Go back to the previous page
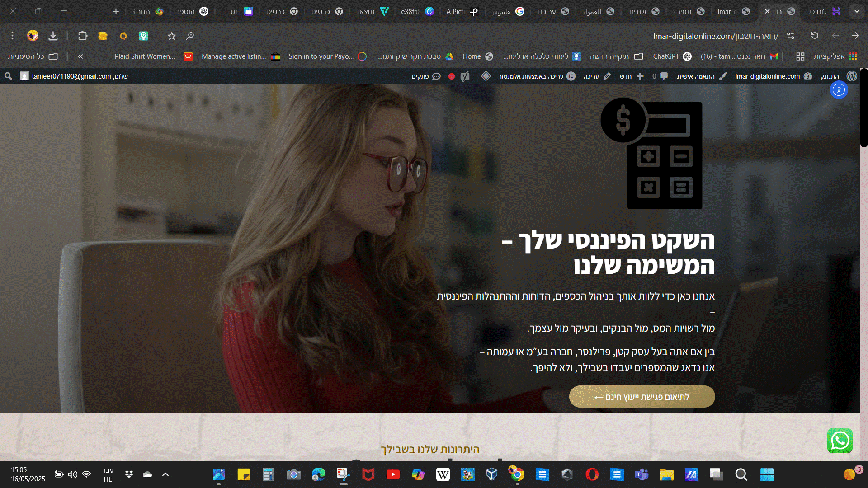Viewport: 868px width, 488px height. click(835, 36)
